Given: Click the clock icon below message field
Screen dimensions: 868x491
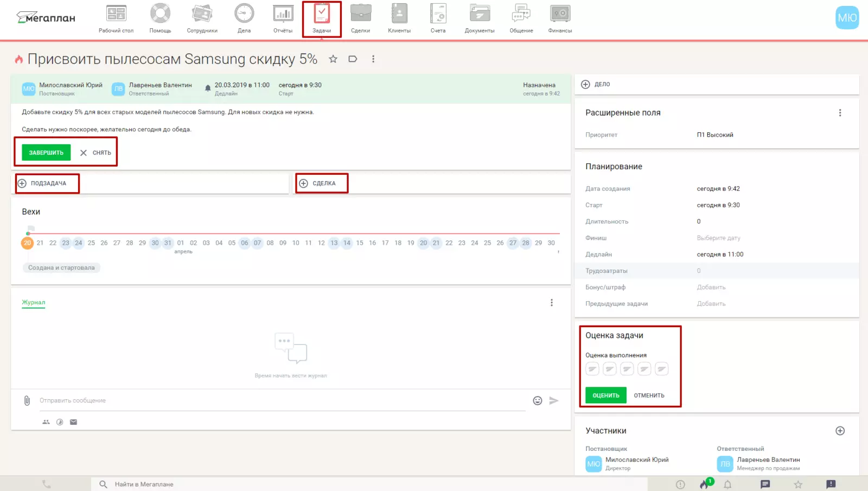Looking at the screenshot, I should point(60,422).
